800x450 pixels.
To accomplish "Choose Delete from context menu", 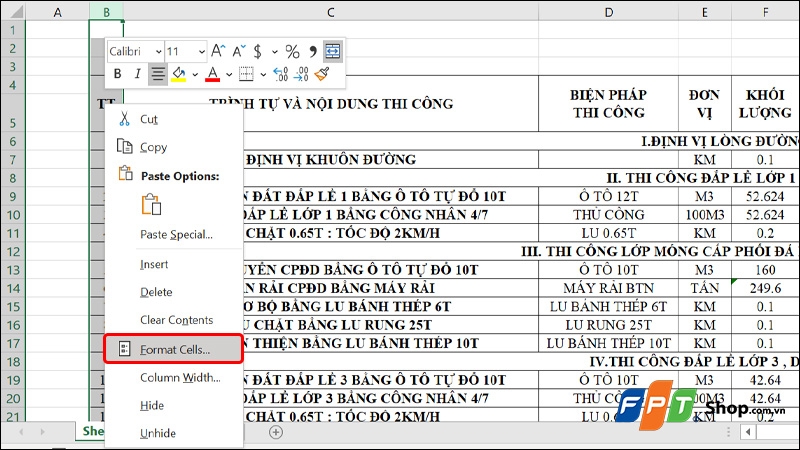I will click(x=173, y=292).
